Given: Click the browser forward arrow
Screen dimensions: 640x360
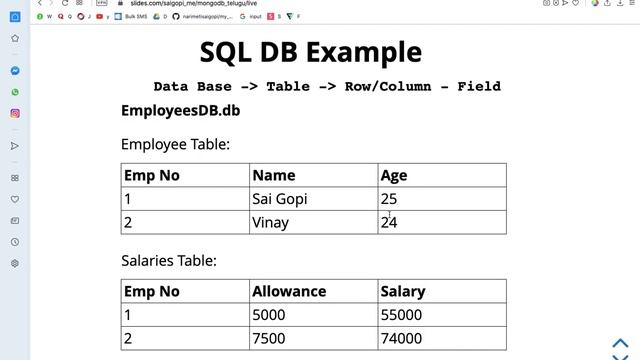Looking at the screenshot, I should click(51, 3).
